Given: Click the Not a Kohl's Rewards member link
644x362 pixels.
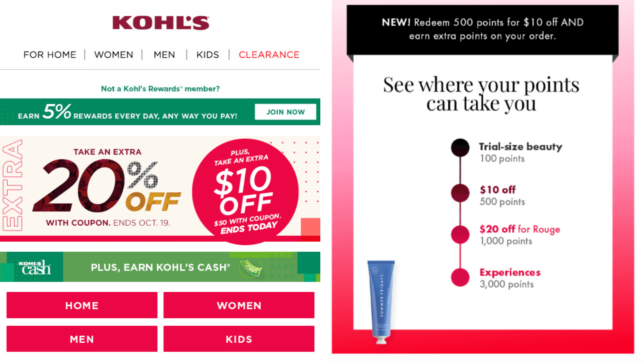Looking at the screenshot, I should pos(160,88).
